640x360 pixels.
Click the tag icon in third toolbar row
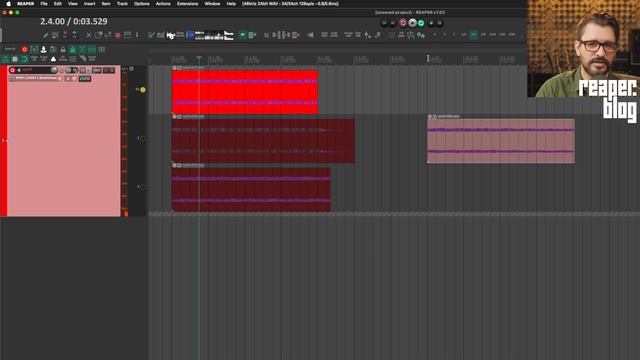(x=83, y=59)
